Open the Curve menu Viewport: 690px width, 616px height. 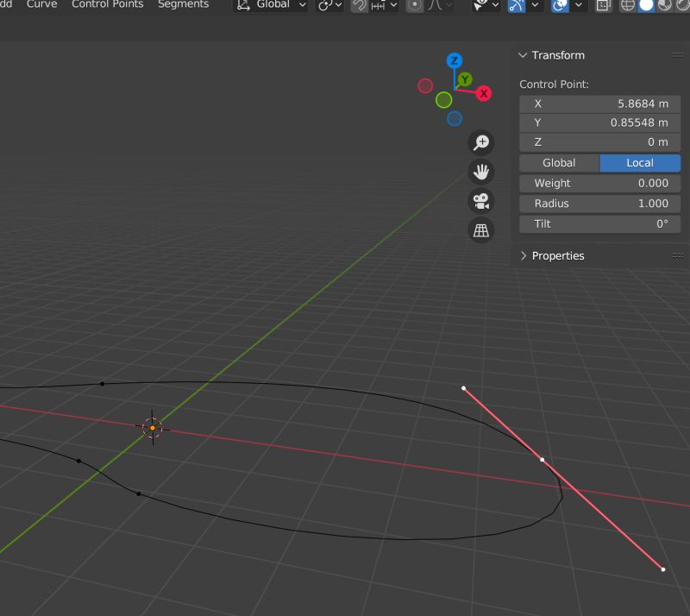click(x=40, y=4)
